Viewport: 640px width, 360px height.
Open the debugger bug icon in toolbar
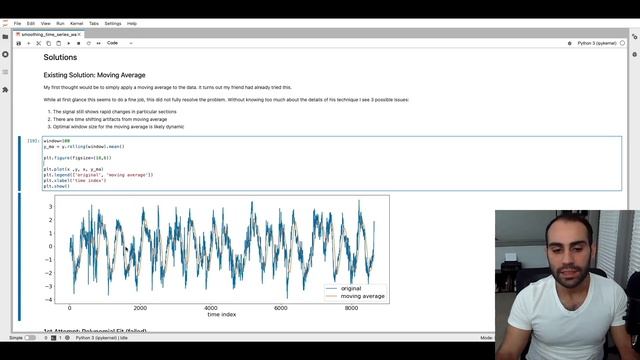pos(569,43)
